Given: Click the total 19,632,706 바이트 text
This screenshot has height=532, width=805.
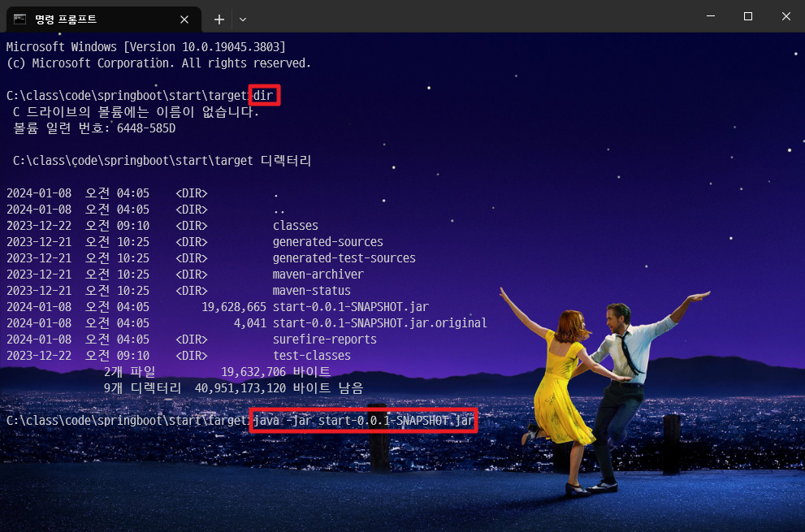Looking at the screenshot, I should coord(275,372).
